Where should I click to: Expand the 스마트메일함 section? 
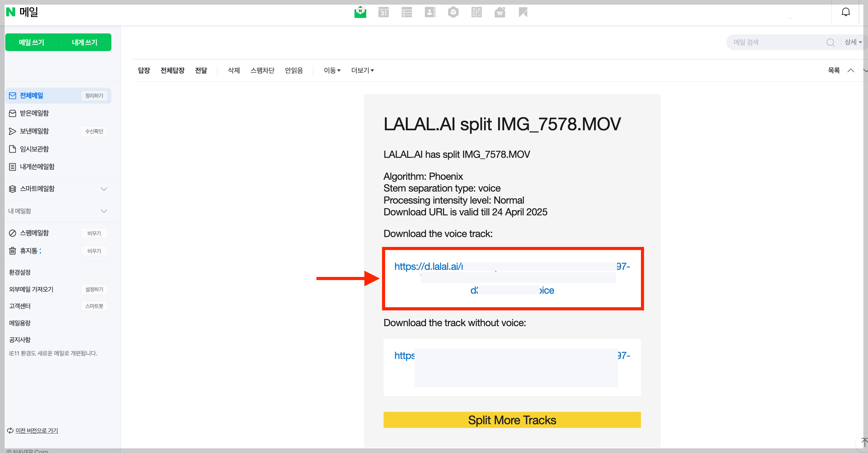[x=104, y=189]
